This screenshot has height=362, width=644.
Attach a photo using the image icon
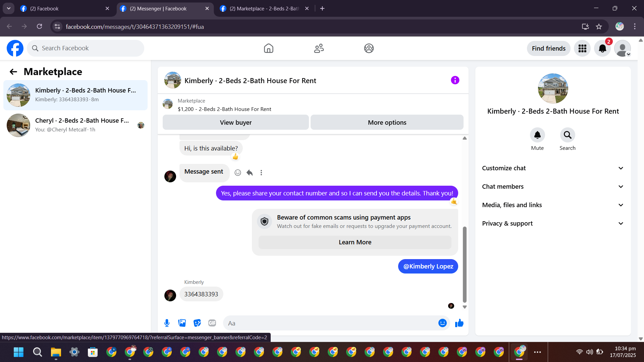(182, 323)
